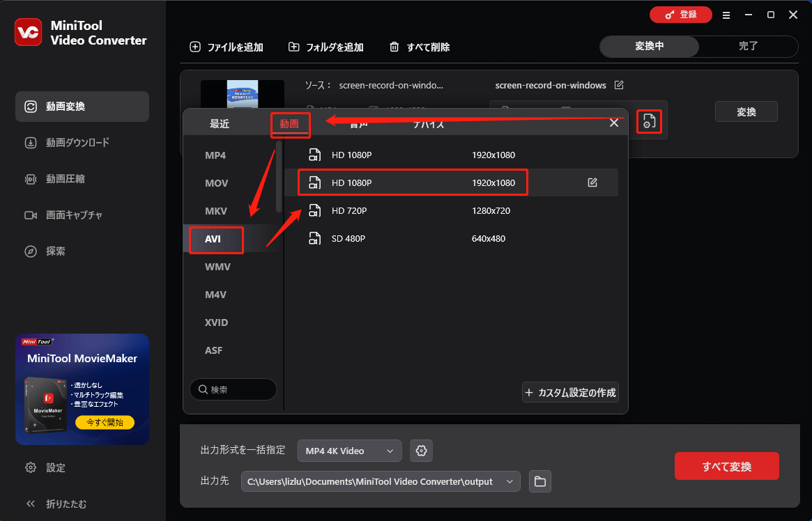The width and height of the screenshot is (812, 521).
Task: Click the magnifier icon in search box
Action: pyautogui.click(x=203, y=389)
